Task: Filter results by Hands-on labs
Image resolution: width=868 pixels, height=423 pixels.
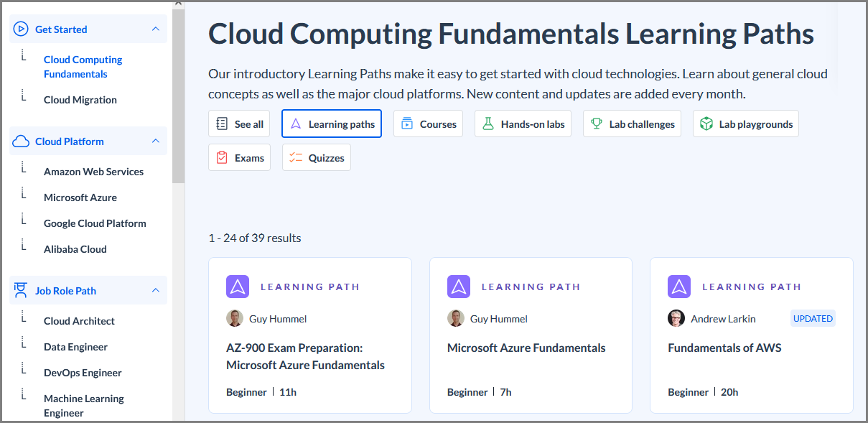Action: [x=523, y=124]
